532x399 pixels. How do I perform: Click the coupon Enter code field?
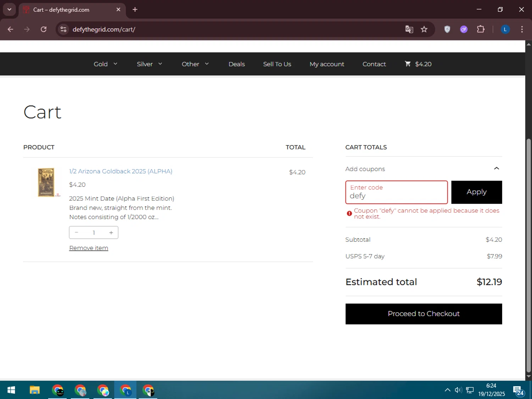click(397, 192)
